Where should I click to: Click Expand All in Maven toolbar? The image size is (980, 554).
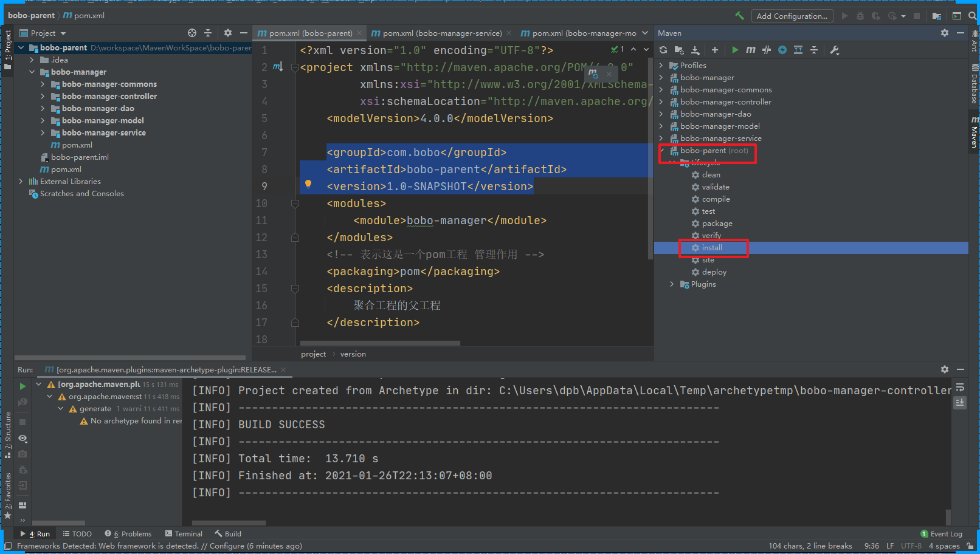coord(798,50)
